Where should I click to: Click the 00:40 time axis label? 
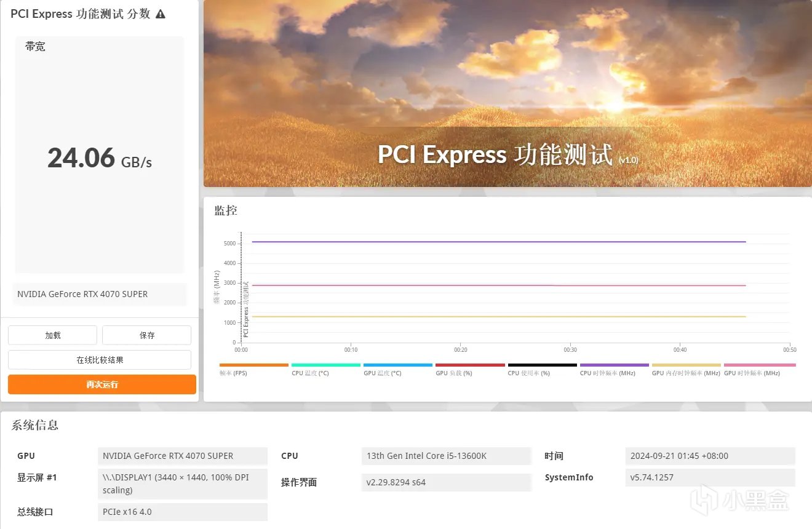click(x=680, y=350)
